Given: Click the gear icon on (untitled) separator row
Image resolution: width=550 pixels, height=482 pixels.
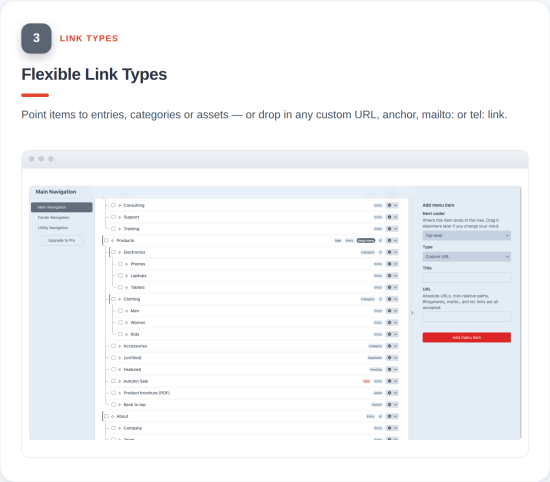Looking at the screenshot, I should [x=389, y=358].
